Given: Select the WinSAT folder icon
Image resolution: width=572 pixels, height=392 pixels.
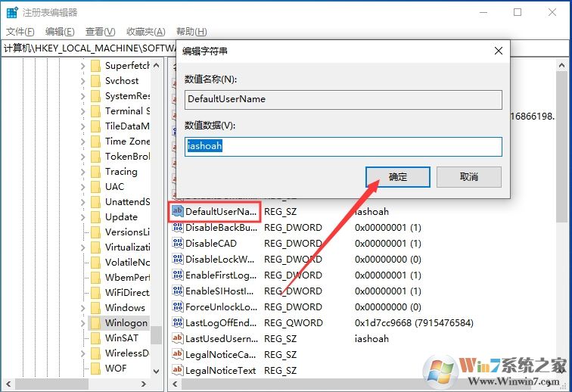Looking at the screenshot, I should pos(95,338).
